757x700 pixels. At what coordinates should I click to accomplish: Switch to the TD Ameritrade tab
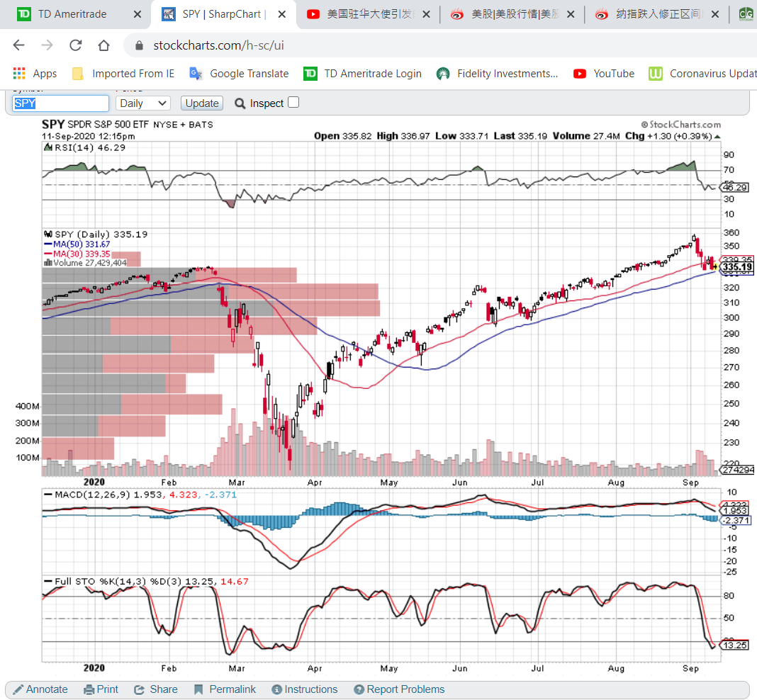pyautogui.click(x=72, y=14)
